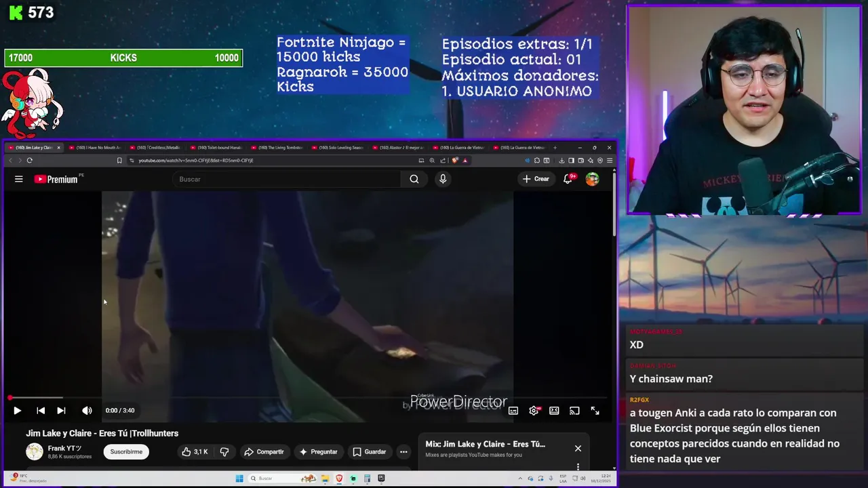Open a new browser tab
Image resolution: width=868 pixels, height=488 pixels.
555,148
